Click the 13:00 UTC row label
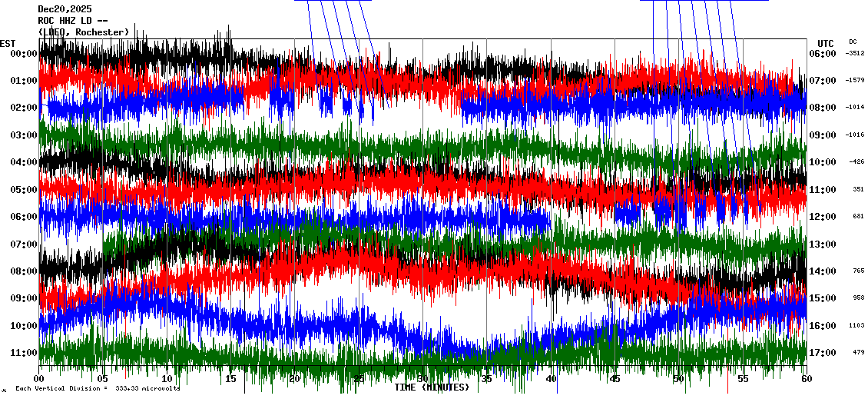 (822, 244)
